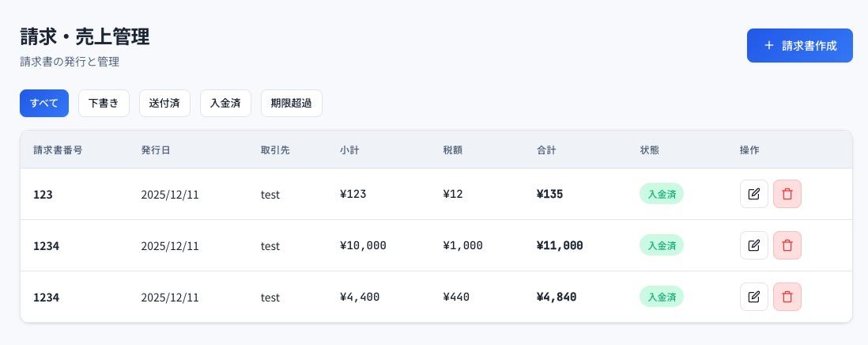Click the plus icon on 請求書作成
This screenshot has width=868, height=345.
point(768,46)
